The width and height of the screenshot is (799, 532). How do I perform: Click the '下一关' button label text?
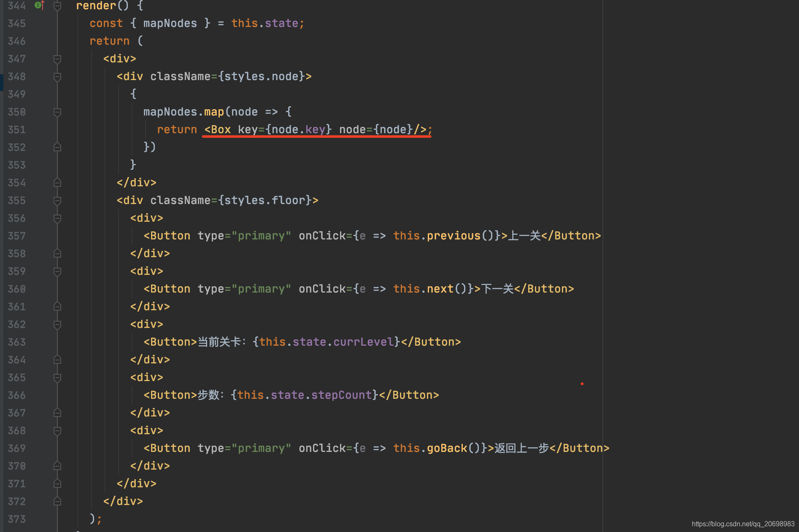497,289
